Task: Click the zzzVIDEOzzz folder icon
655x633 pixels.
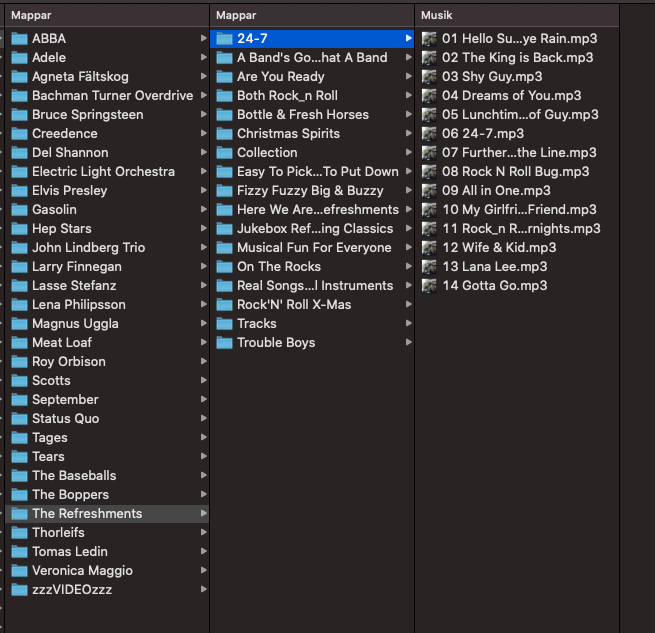Action: (19, 590)
